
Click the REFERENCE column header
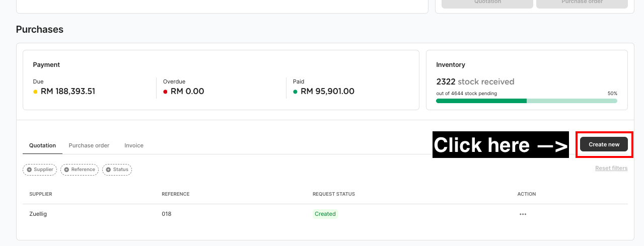[x=175, y=194]
